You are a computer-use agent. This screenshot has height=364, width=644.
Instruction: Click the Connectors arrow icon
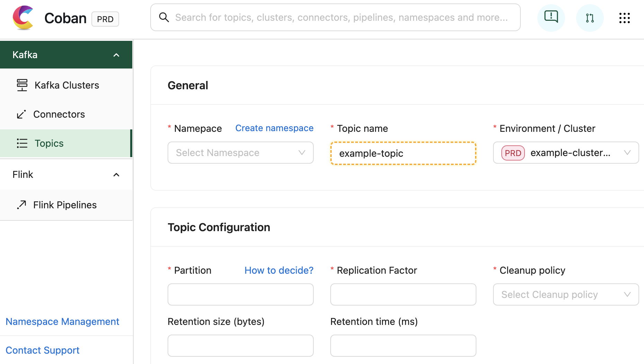pos(21,114)
